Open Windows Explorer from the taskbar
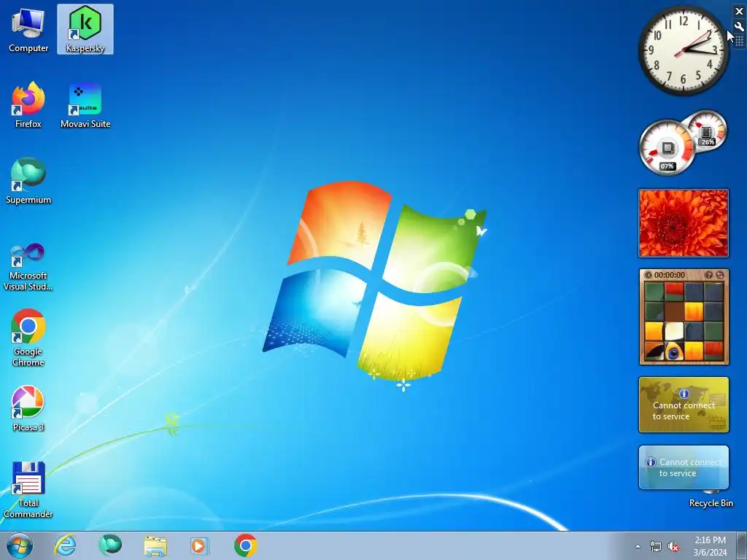747x560 pixels. point(155,546)
